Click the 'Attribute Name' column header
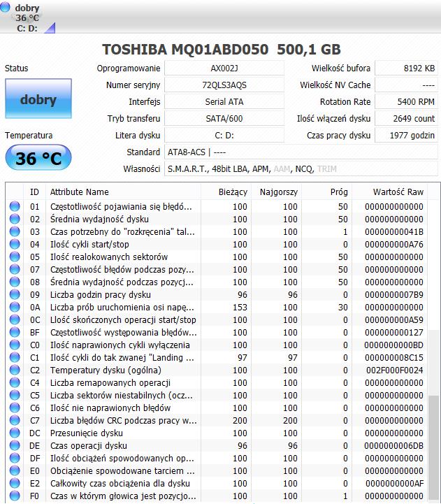 [x=123, y=192]
